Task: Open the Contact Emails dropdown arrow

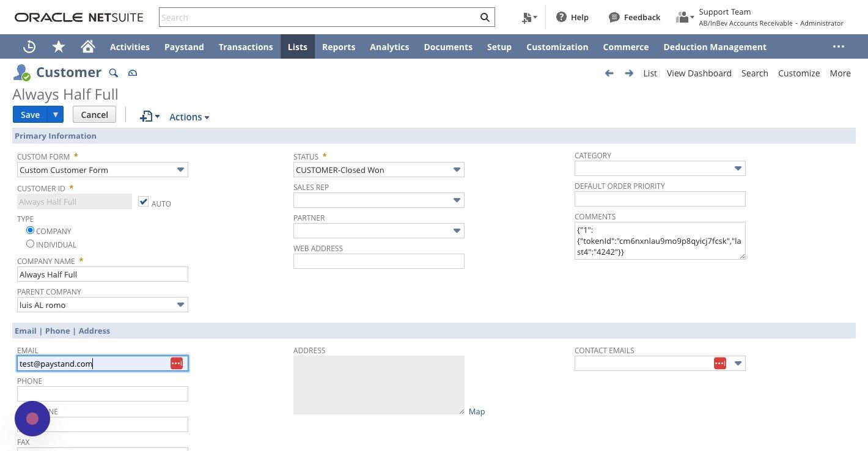Action: pyautogui.click(x=738, y=364)
